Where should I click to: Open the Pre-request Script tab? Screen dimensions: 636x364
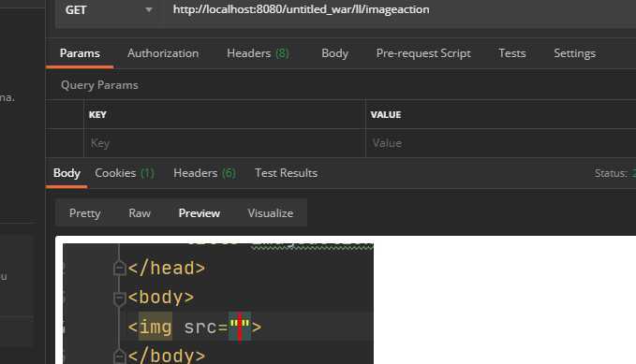(423, 53)
